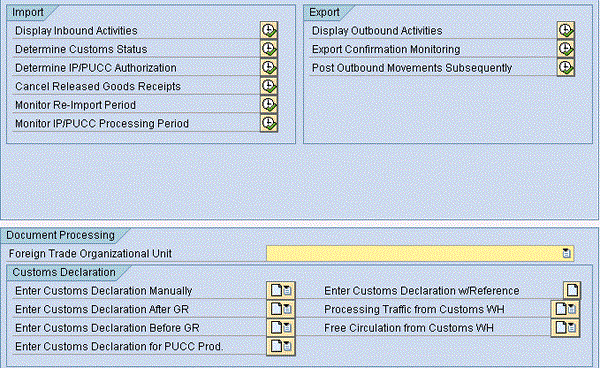Execute Cancel Released Goods Receipts icon
This screenshot has height=368, width=600.
tap(269, 86)
